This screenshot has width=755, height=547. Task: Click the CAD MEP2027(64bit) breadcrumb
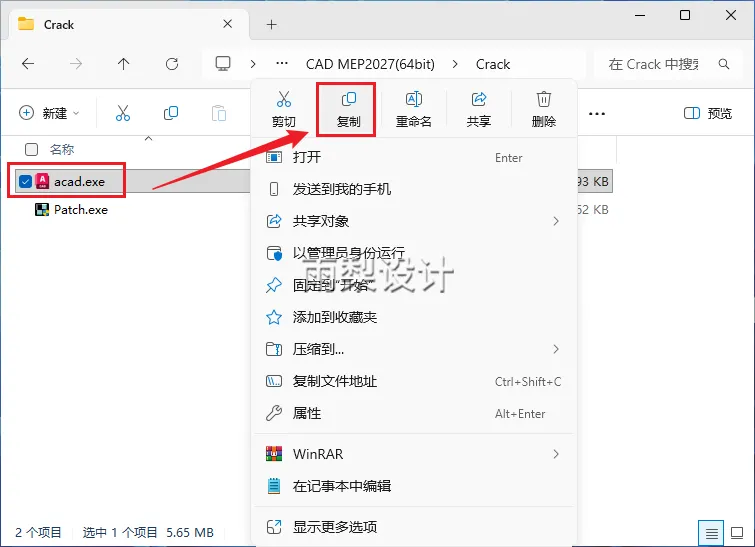[370, 64]
